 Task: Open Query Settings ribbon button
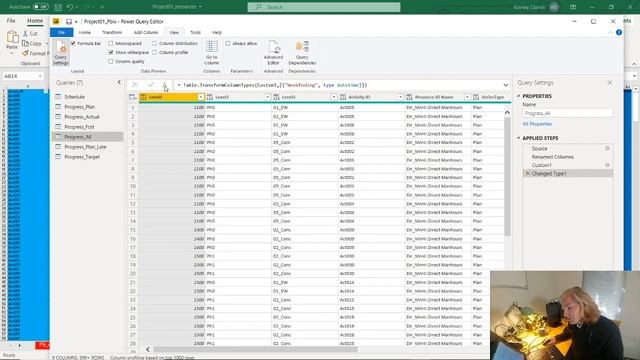[61, 52]
